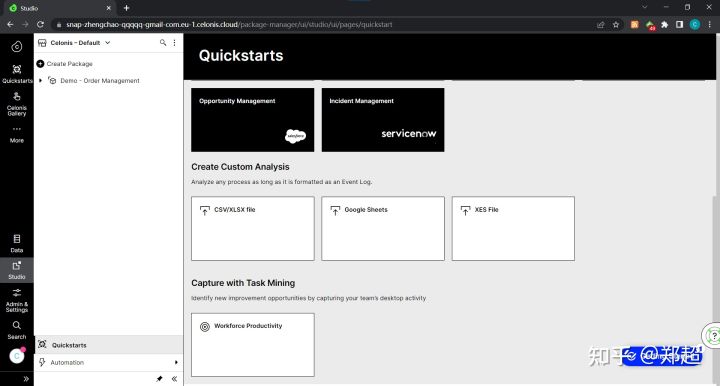
Task: Collapse the Studio panel with double arrow
Action: [x=174, y=379]
